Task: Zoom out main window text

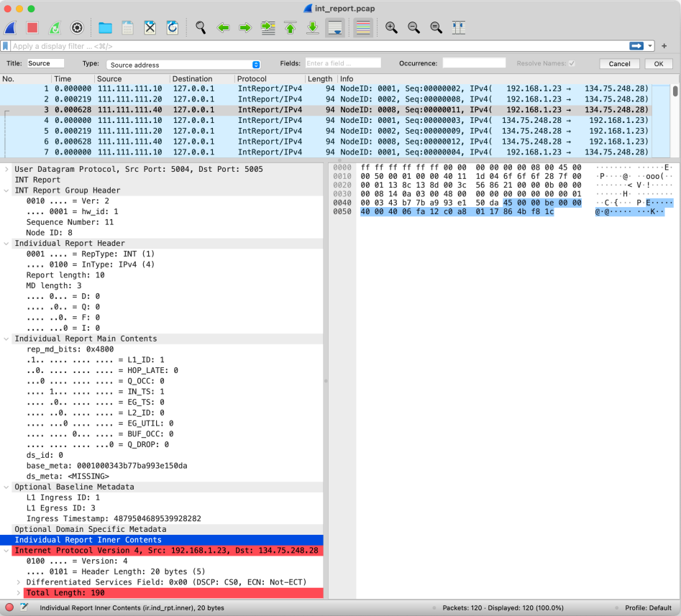Action: [414, 28]
